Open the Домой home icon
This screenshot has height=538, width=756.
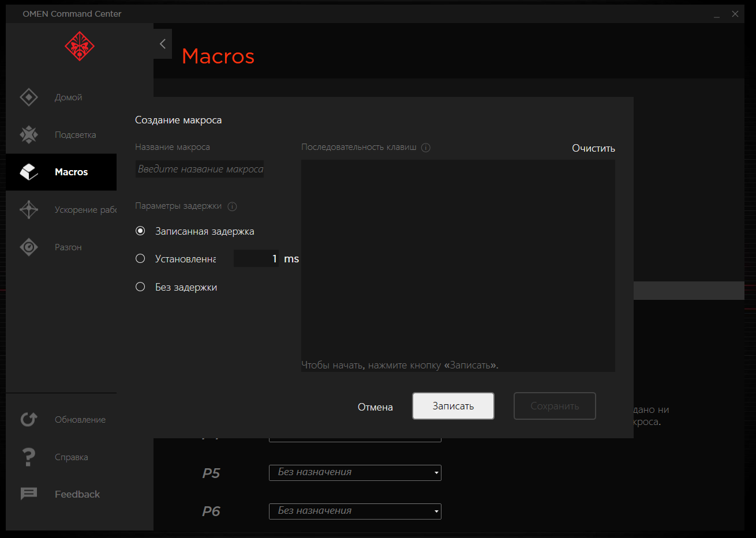29,97
